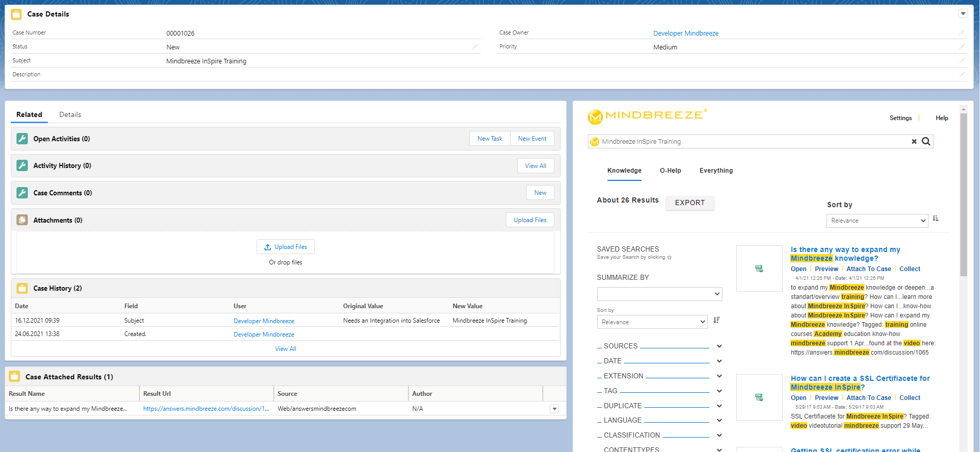This screenshot has height=452, width=980.
Task: Edit the Case Owner pencil icon
Action: [x=962, y=32]
